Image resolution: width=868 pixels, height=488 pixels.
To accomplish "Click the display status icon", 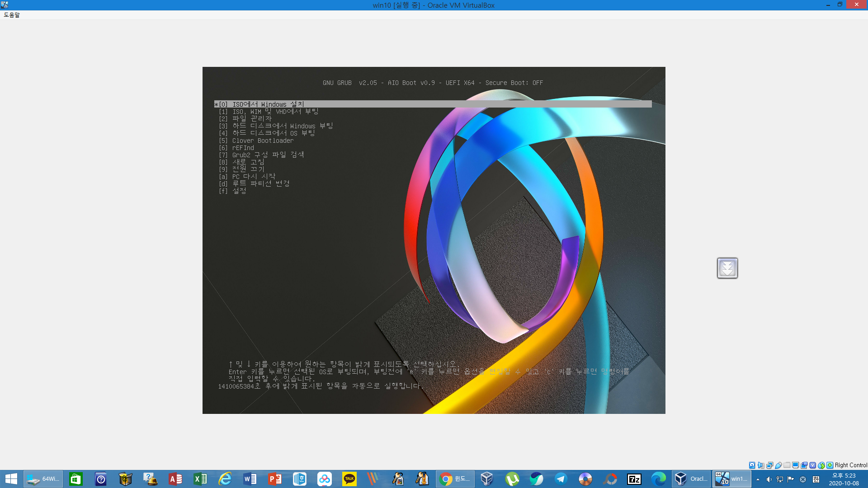I will tap(796, 465).
